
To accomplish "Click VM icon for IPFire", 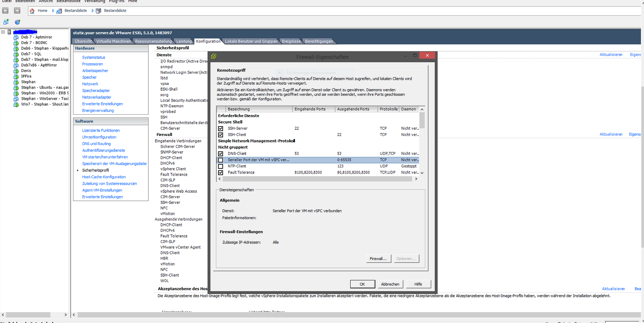I will (16, 76).
